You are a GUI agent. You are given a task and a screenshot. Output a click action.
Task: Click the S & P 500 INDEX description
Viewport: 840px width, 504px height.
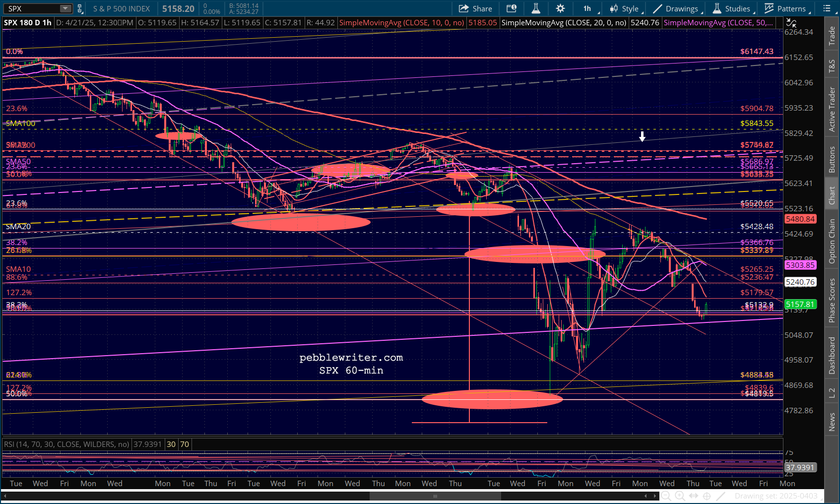pos(122,8)
